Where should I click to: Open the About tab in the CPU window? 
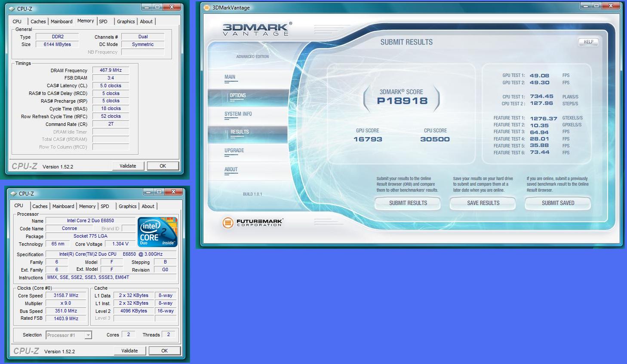click(148, 206)
